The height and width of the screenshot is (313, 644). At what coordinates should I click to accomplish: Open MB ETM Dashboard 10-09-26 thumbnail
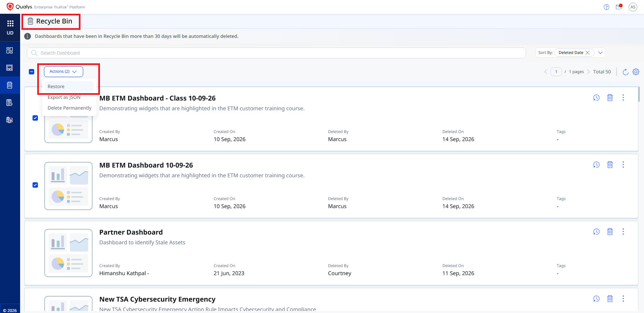[68, 186]
